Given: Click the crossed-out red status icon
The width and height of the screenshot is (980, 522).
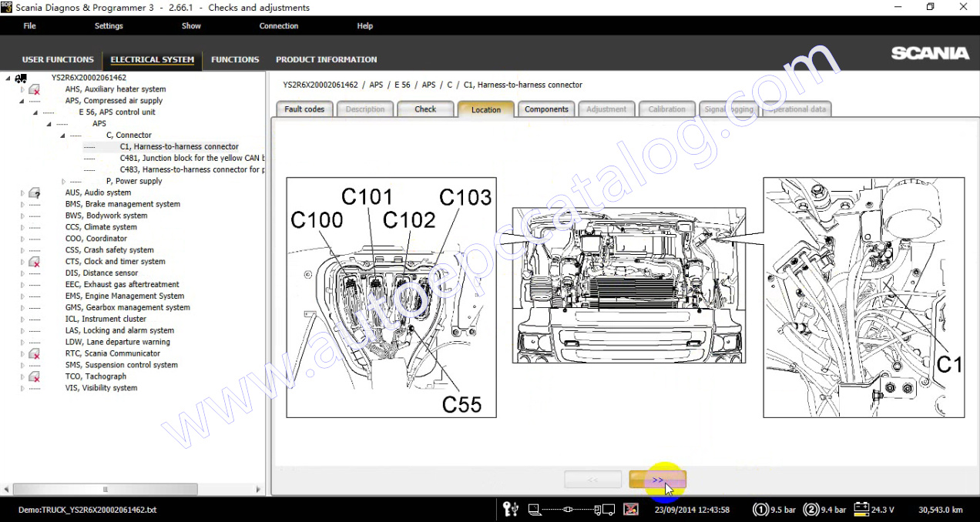Looking at the screenshot, I should pyautogui.click(x=631, y=509).
